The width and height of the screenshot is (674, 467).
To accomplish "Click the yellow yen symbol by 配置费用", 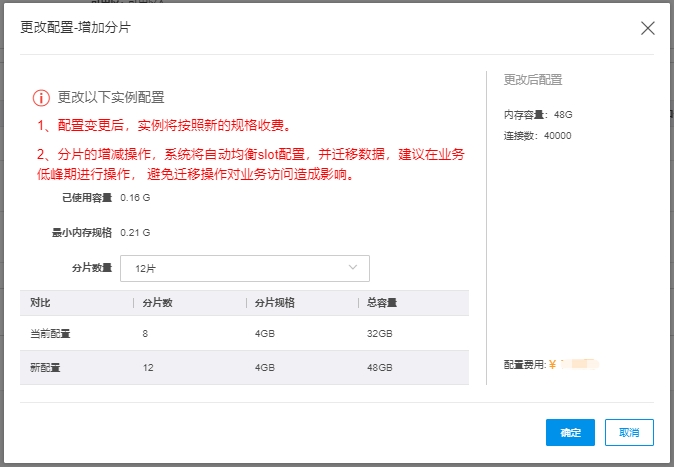I will (551, 365).
